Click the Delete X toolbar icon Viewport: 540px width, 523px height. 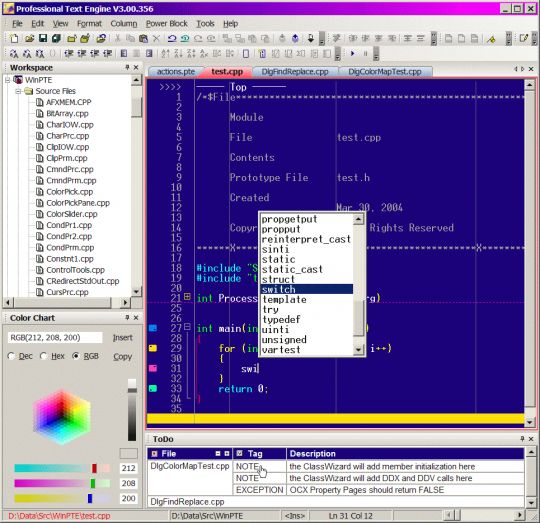tap(156, 38)
